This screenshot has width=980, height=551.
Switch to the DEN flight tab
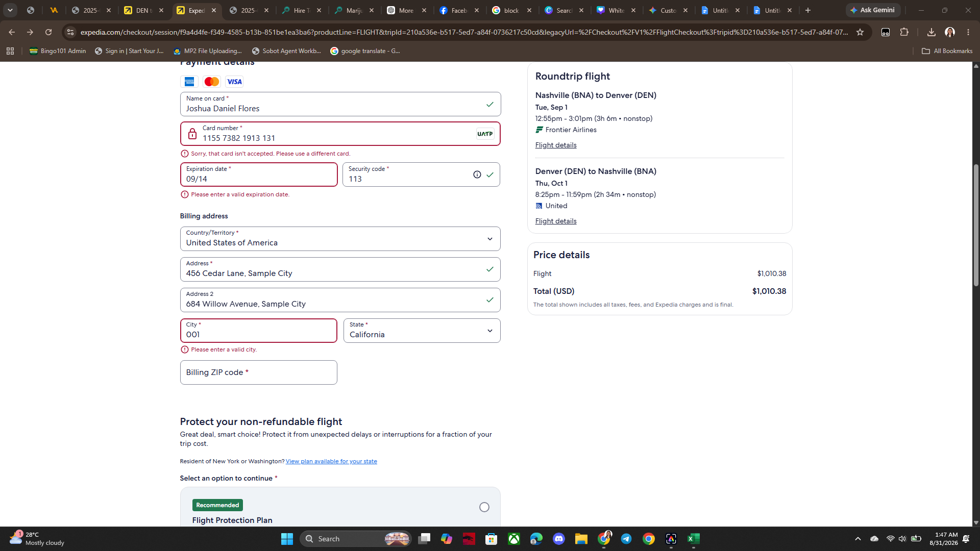[144, 10]
